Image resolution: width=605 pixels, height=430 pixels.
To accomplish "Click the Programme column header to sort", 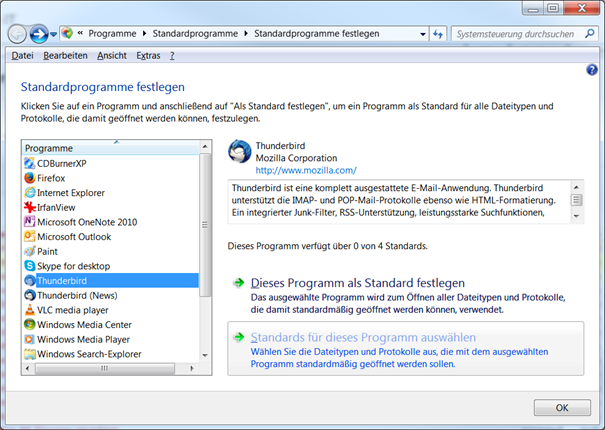I will pyautogui.click(x=110, y=148).
